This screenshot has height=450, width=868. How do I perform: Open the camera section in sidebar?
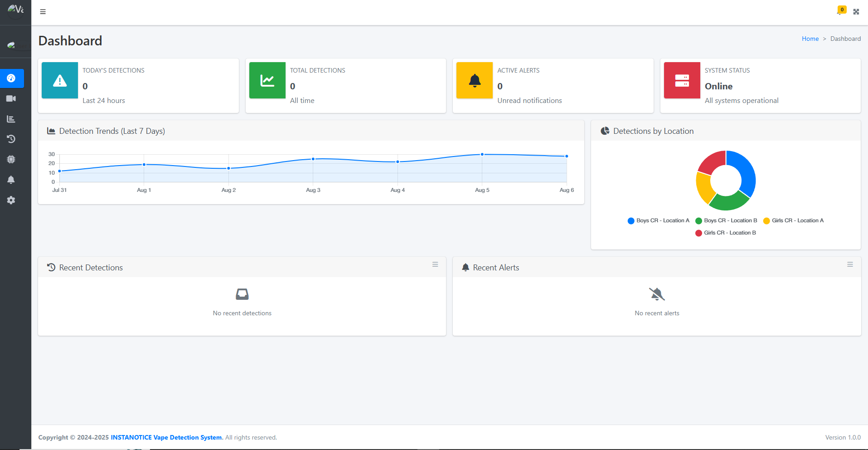pyautogui.click(x=11, y=98)
